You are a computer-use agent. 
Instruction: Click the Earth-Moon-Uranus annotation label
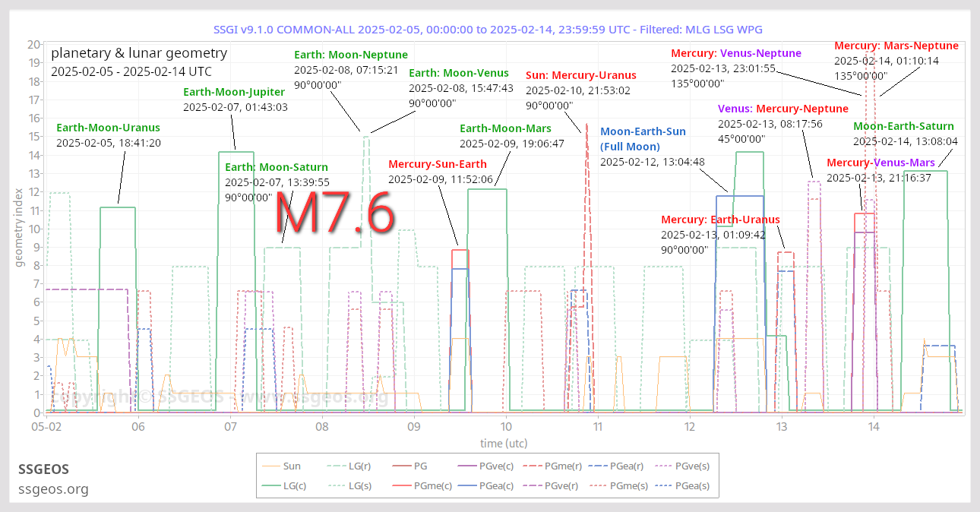point(108,128)
